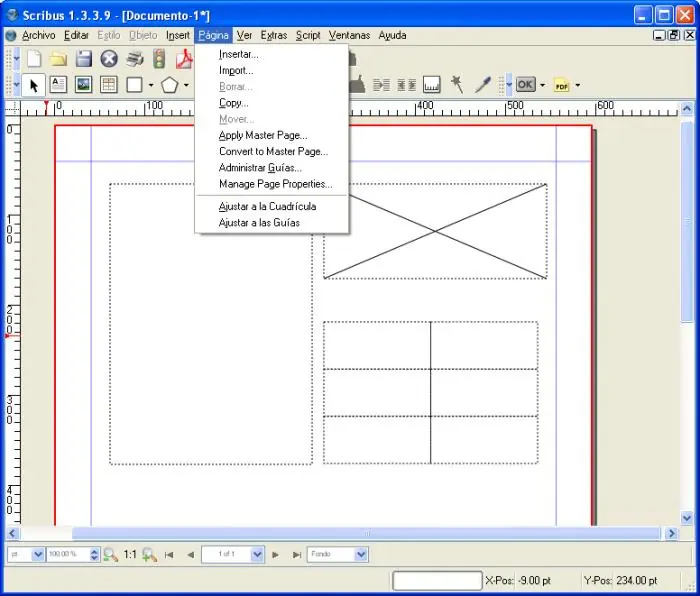Click the Link Text Frames icon
700x596 pixels.
[x=381, y=85]
